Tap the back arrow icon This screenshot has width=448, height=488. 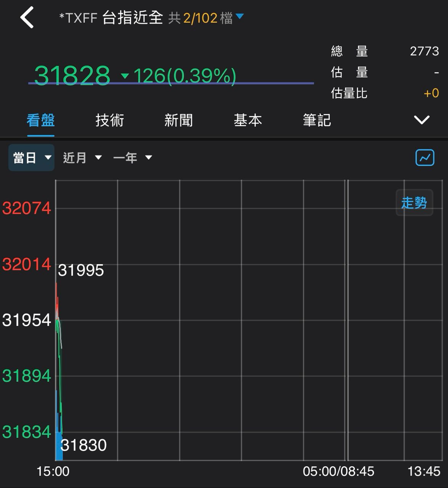pos(27,18)
